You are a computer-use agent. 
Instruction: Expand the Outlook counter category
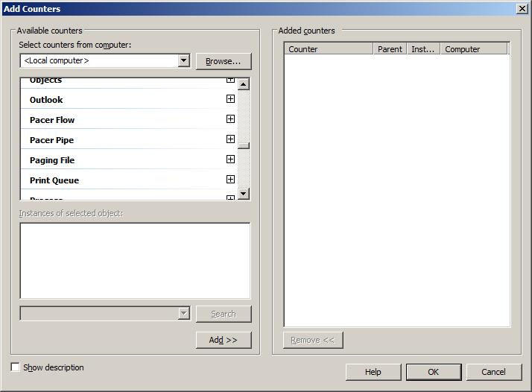click(230, 99)
